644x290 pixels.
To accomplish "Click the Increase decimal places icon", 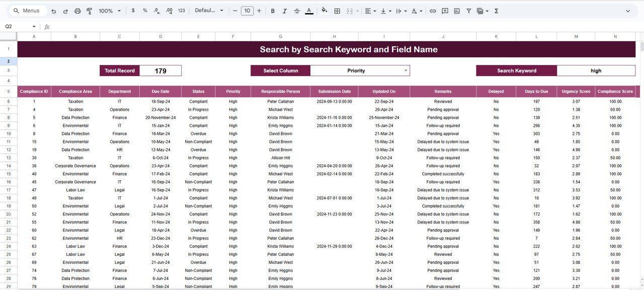I will 169,11.
